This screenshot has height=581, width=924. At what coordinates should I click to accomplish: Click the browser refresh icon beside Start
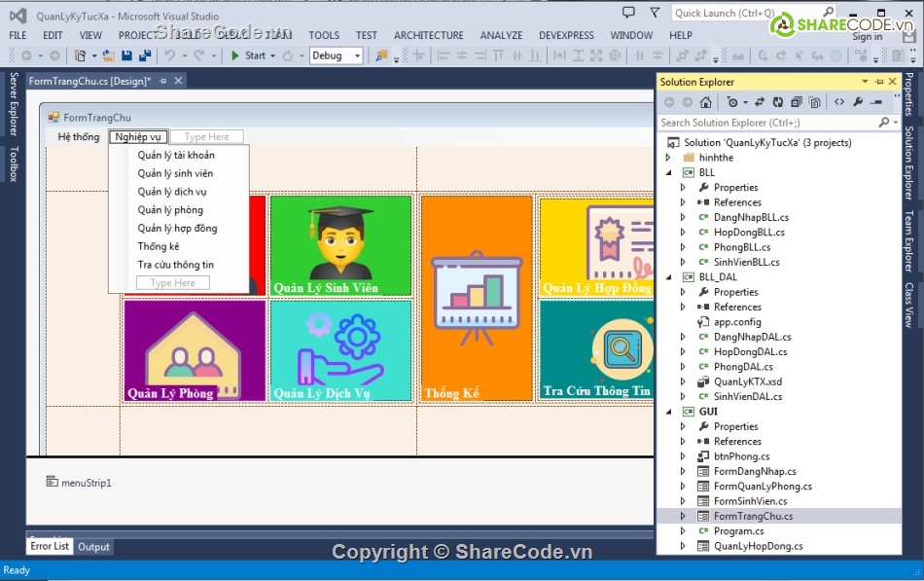(288, 55)
